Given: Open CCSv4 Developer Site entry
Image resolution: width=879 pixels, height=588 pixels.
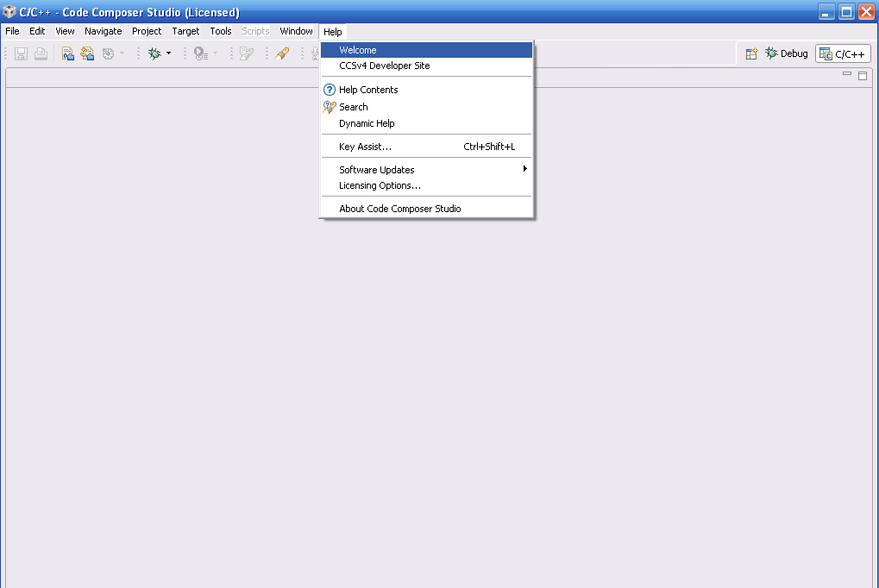Looking at the screenshot, I should [x=427, y=66].
